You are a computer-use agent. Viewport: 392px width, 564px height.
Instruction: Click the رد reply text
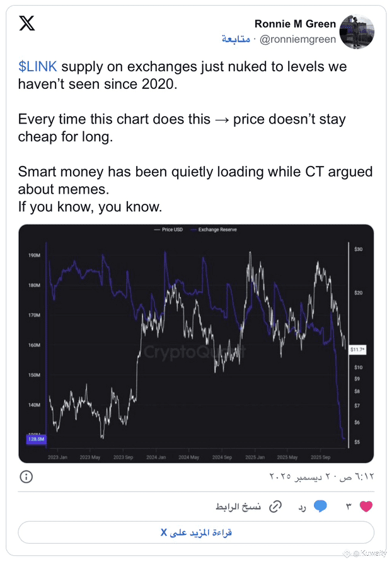coord(302,506)
